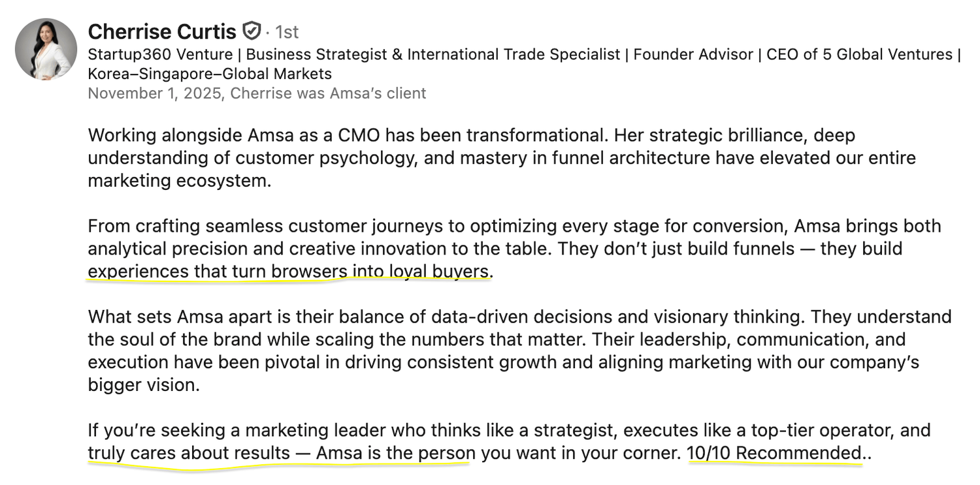Click the "November 1, 2025" date text
Viewport: 980px width, 485px height.
[x=154, y=93]
